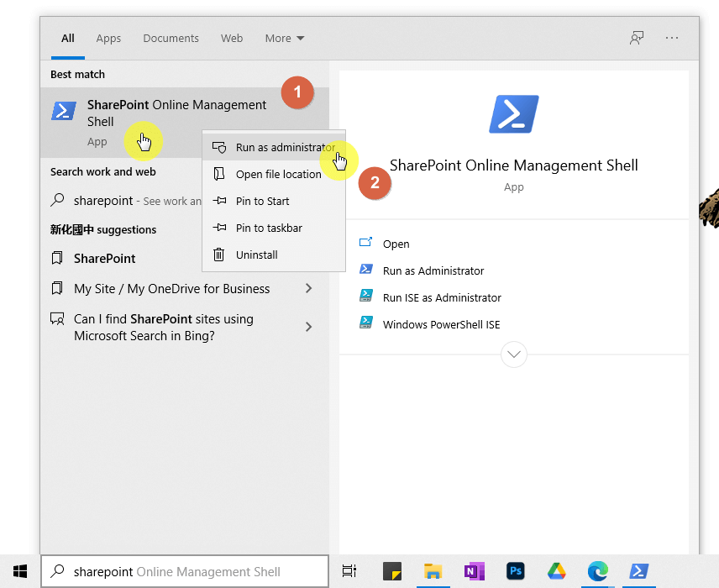Image resolution: width=719 pixels, height=588 pixels.
Task: Click Run ISE as Administrator
Action: click(442, 297)
